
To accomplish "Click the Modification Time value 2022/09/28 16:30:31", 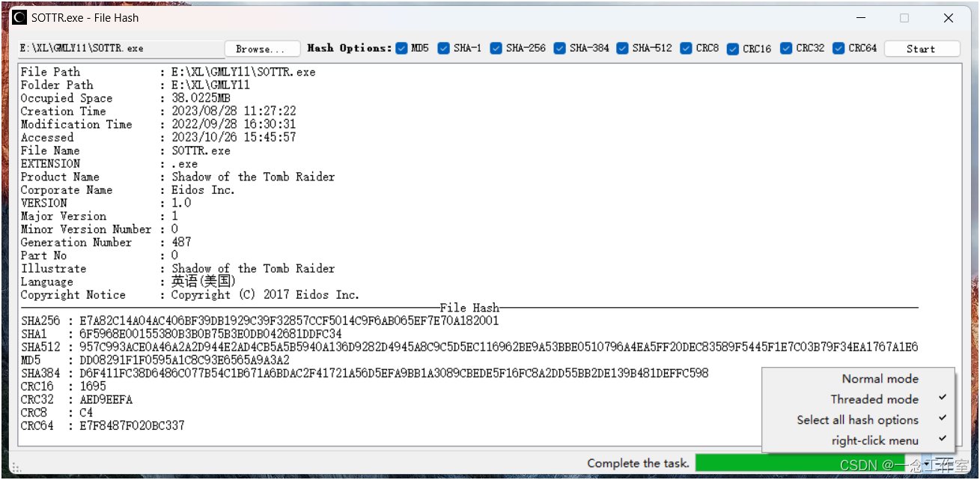I will (x=234, y=124).
